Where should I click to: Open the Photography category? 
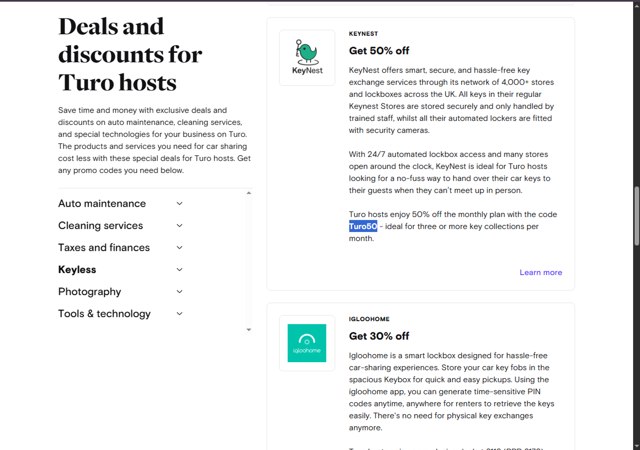tap(90, 292)
